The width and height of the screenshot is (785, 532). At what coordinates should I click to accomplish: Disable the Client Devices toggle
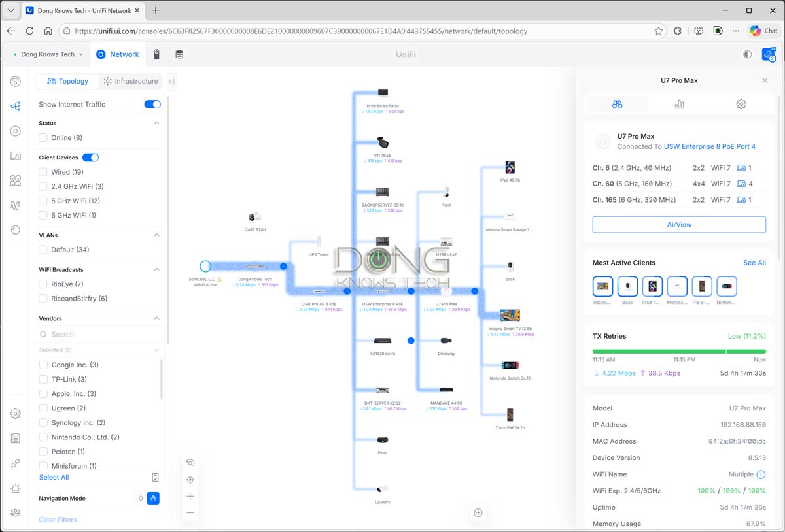click(x=90, y=158)
